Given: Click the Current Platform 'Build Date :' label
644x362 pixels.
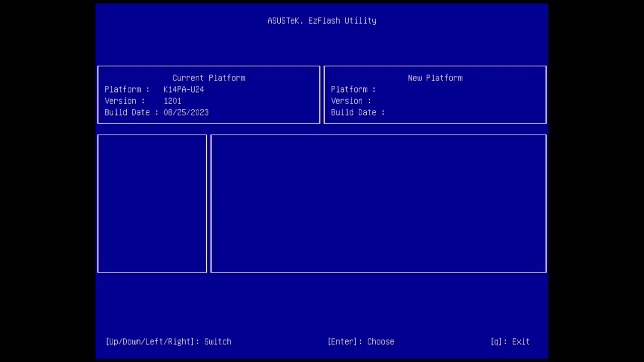Looking at the screenshot, I should (x=131, y=113).
